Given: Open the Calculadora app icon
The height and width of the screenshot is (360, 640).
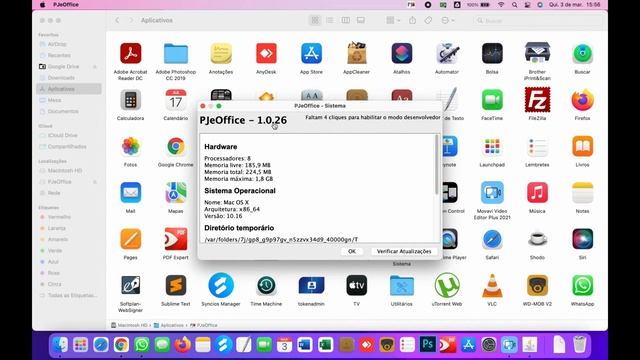Looking at the screenshot, I should tap(131, 100).
